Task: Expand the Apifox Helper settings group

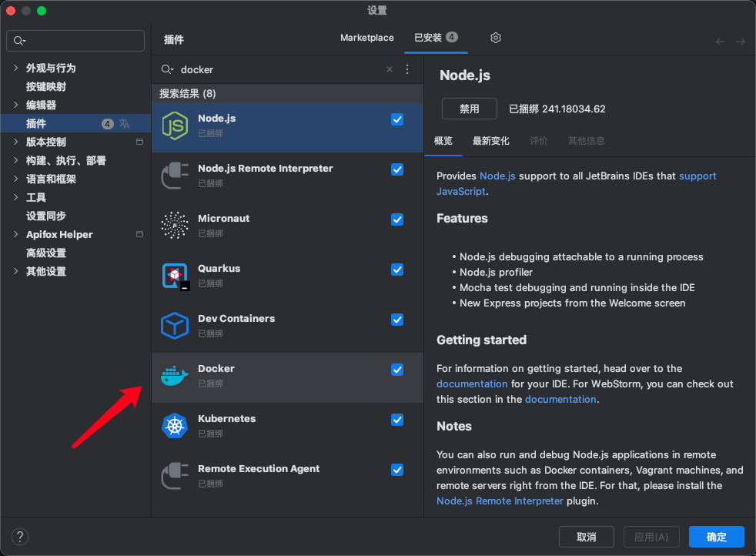Action: tap(16, 234)
